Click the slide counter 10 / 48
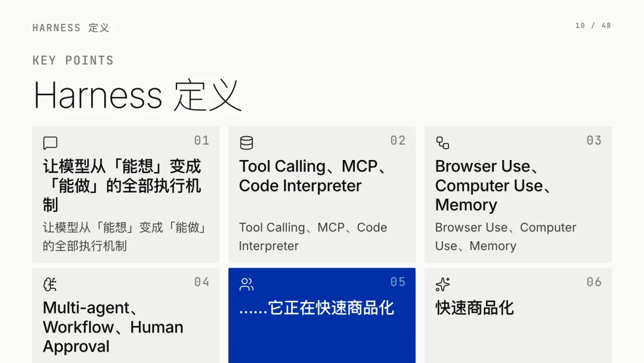Viewport: 644px width, 363px height. pos(593,26)
